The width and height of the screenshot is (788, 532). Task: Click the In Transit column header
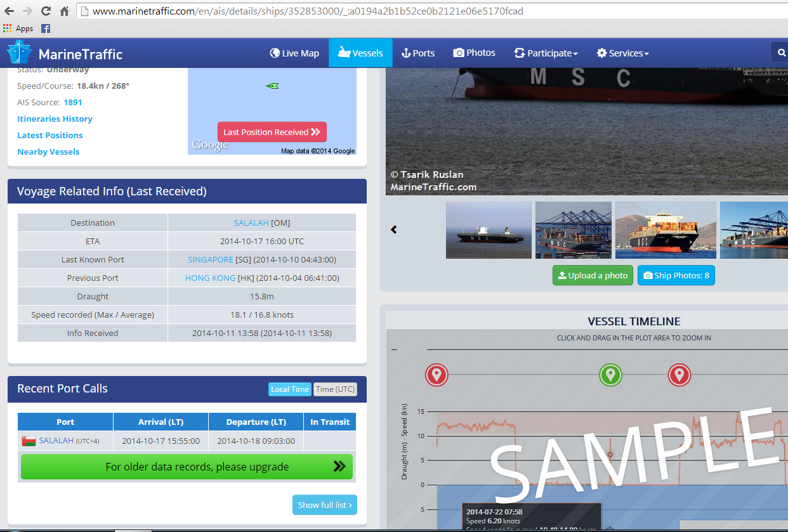pos(330,422)
